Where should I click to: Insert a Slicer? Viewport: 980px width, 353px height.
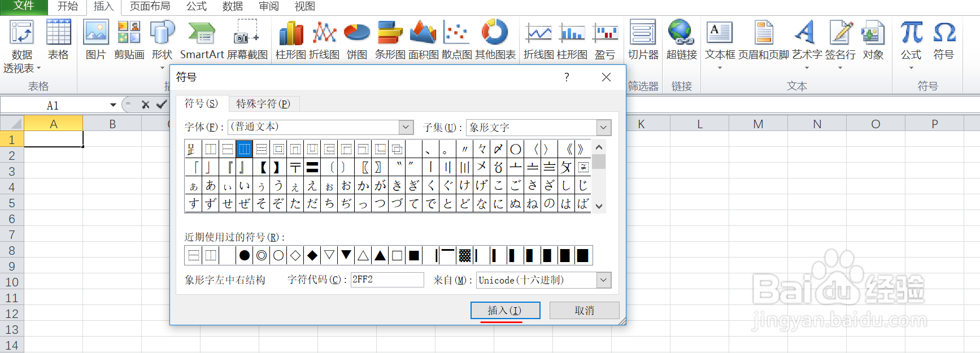pos(643,40)
